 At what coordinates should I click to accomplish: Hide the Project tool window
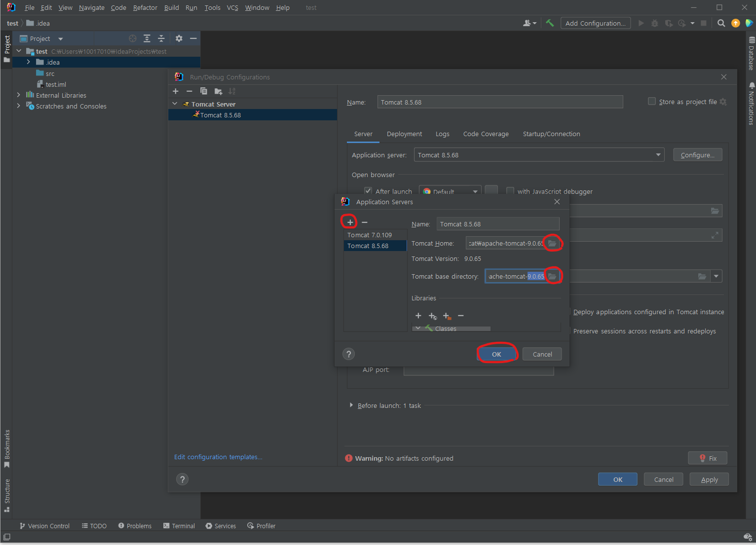pos(193,38)
